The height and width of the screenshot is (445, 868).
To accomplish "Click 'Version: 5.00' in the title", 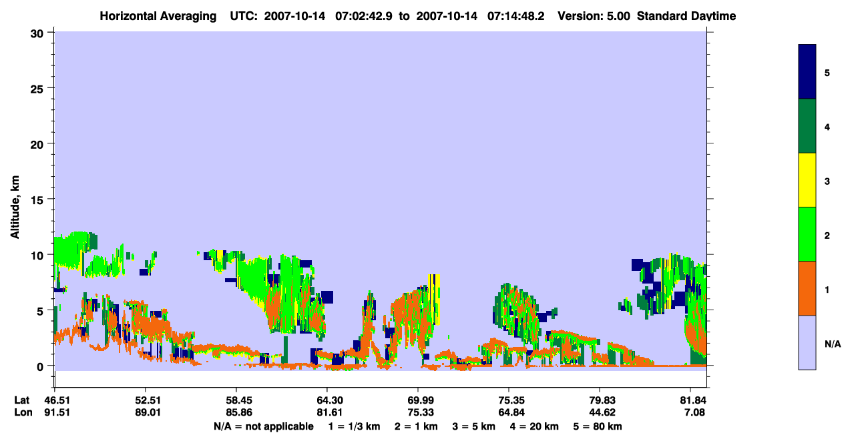I will [593, 16].
